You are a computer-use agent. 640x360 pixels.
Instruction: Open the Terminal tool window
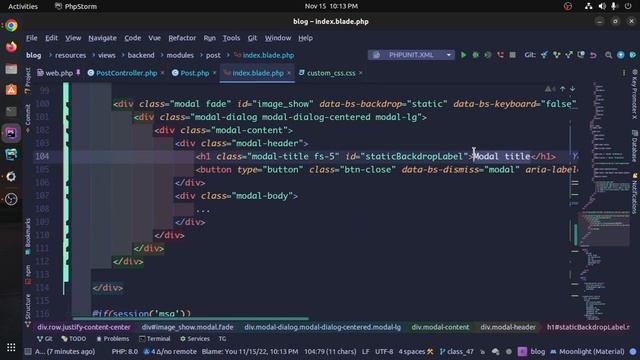pyautogui.click(x=154, y=339)
